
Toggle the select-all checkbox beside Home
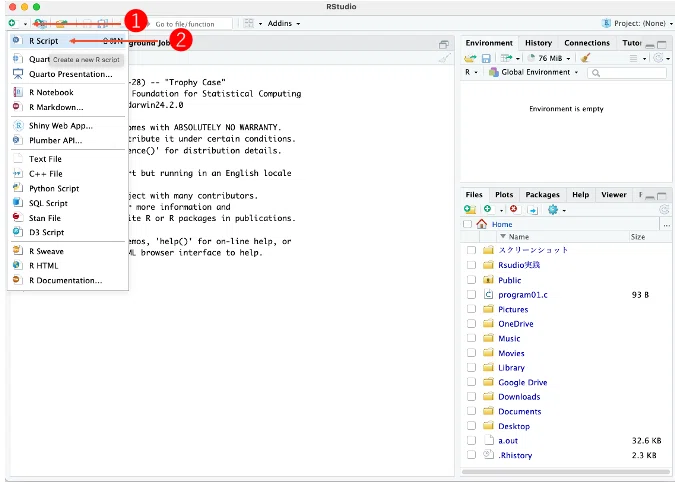click(467, 224)
